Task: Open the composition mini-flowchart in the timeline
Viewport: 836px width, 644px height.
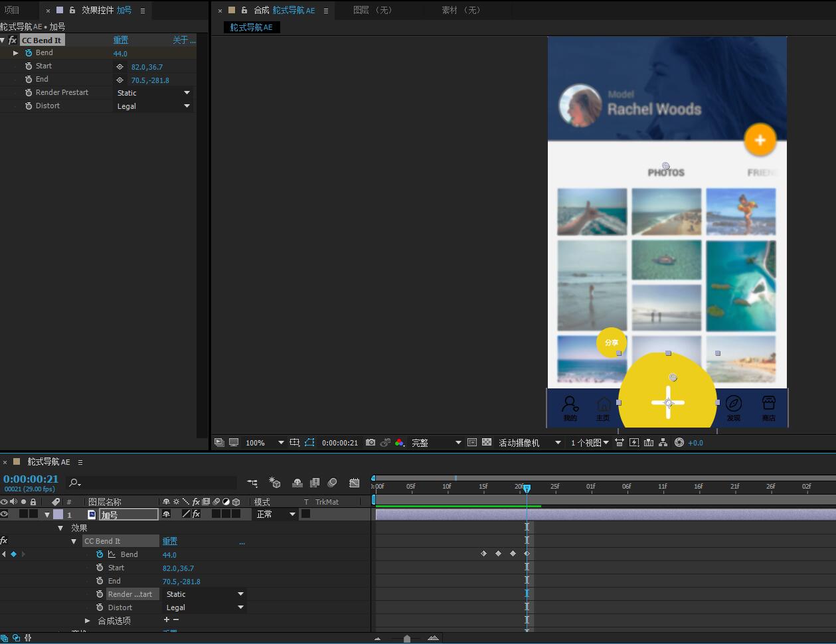Action: click(x=252, y=483)
